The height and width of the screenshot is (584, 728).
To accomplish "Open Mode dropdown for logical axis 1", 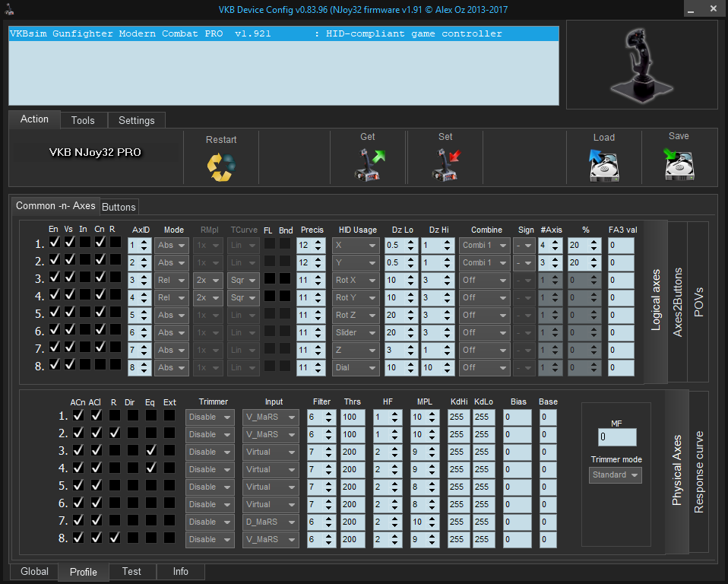I will click(171, 246).
